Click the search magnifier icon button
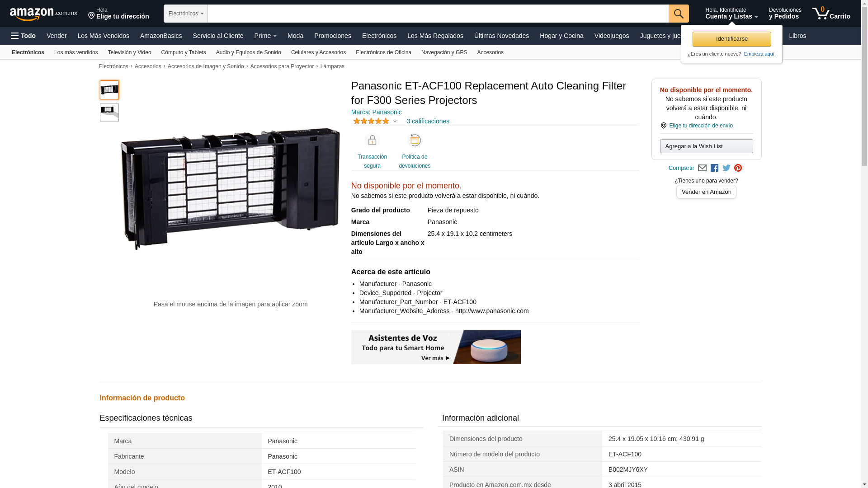Image resolution: width=868 pixels, height=488 pixels. click(678, 14)
